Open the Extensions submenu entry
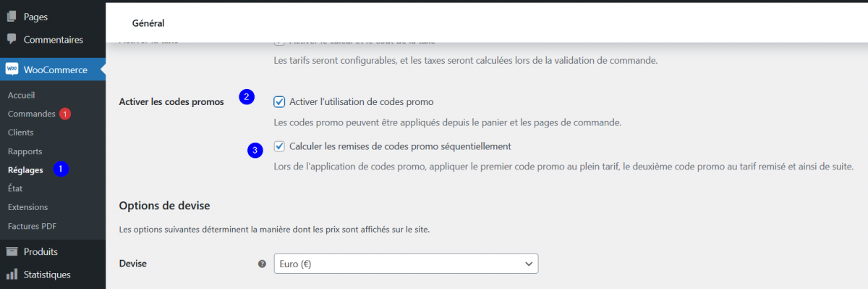Image resolution: width=868 pixels, height=289 pixels. [27, 207]
